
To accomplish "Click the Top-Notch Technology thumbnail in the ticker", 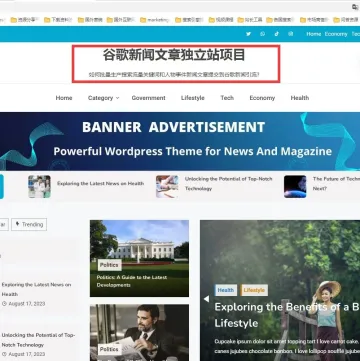I will pos(167,187).
